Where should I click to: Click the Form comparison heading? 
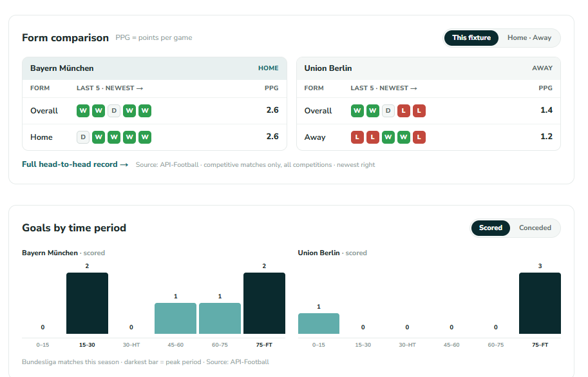click(x=65, y=38)
